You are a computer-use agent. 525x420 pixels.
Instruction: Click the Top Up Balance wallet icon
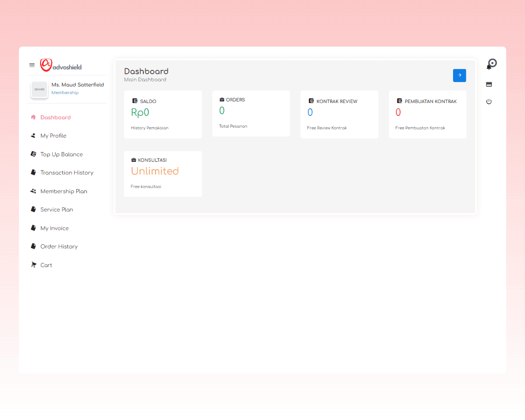pos(33,154)
